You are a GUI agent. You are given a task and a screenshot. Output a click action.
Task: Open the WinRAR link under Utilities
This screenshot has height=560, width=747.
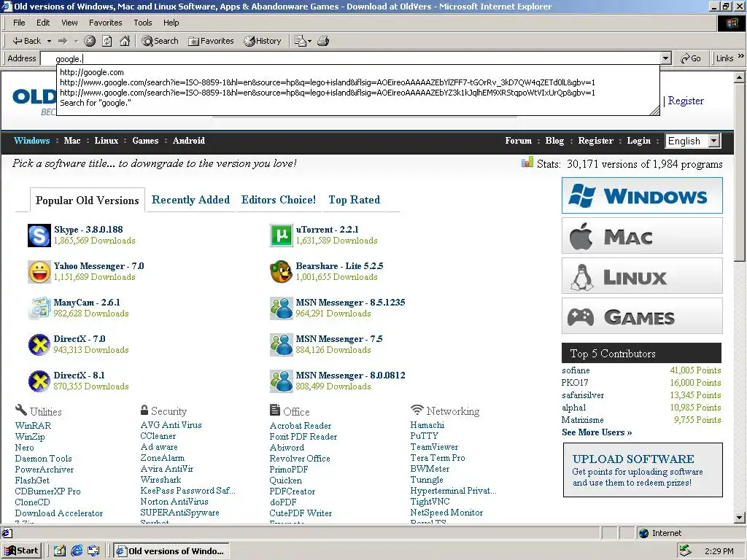click(33, 426)
